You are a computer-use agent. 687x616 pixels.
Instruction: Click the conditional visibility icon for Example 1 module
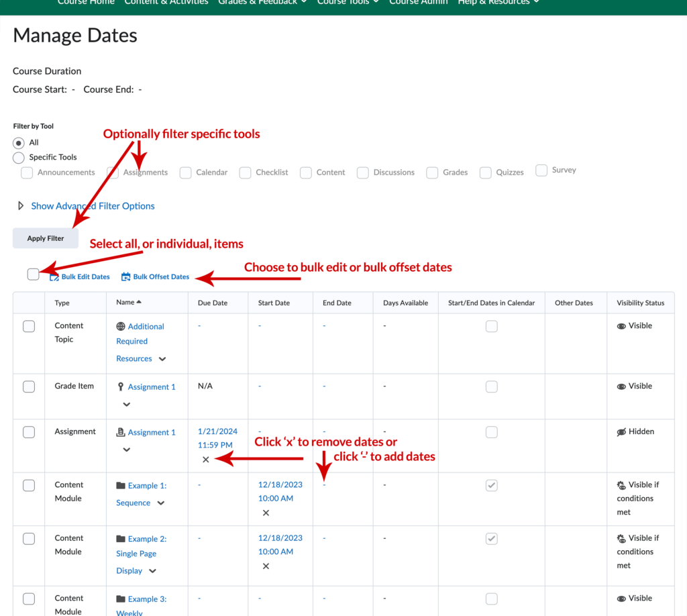(x=621, y=484)
